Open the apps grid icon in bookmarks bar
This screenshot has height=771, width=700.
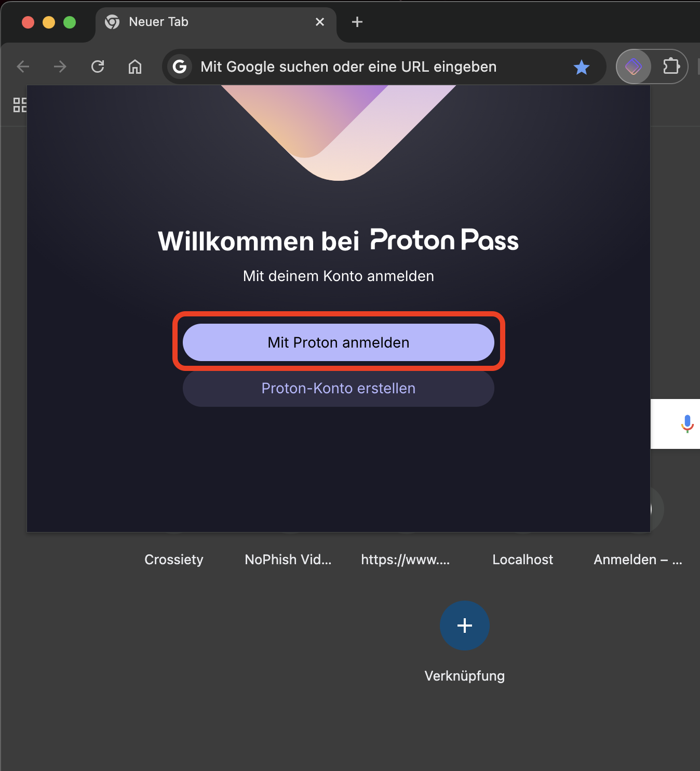tap(20, 105)
